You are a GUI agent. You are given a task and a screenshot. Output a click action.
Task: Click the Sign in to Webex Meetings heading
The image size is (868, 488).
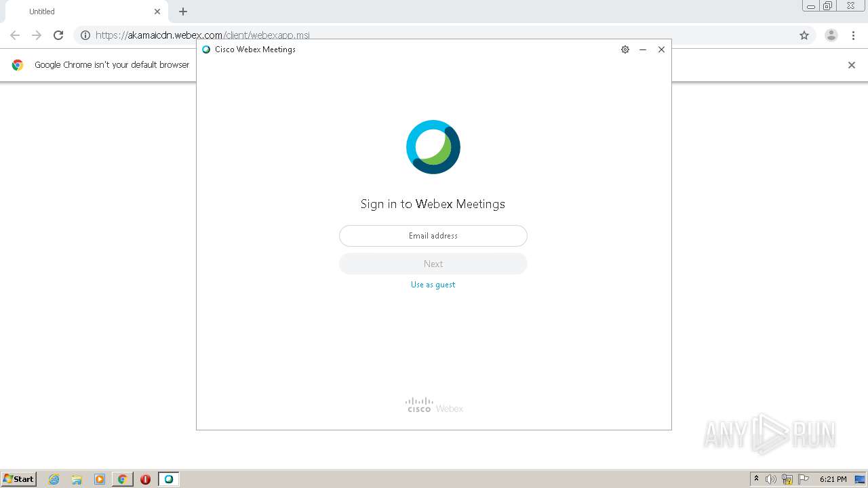point(433,204)
